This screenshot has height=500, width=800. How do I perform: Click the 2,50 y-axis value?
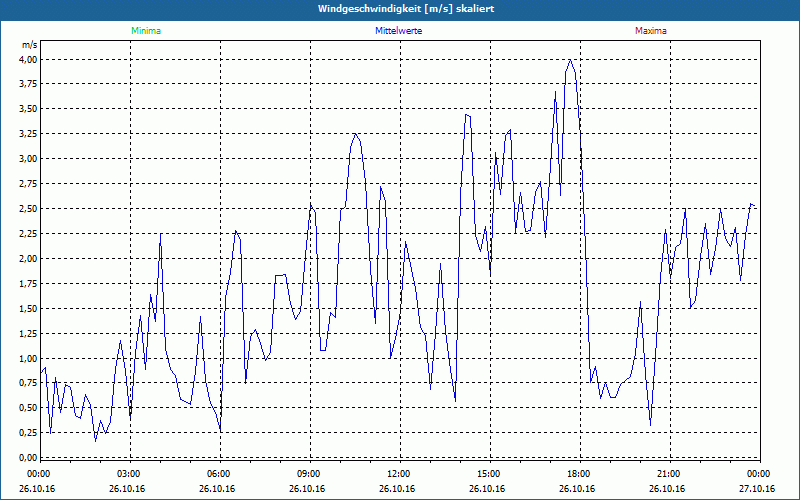29,209
